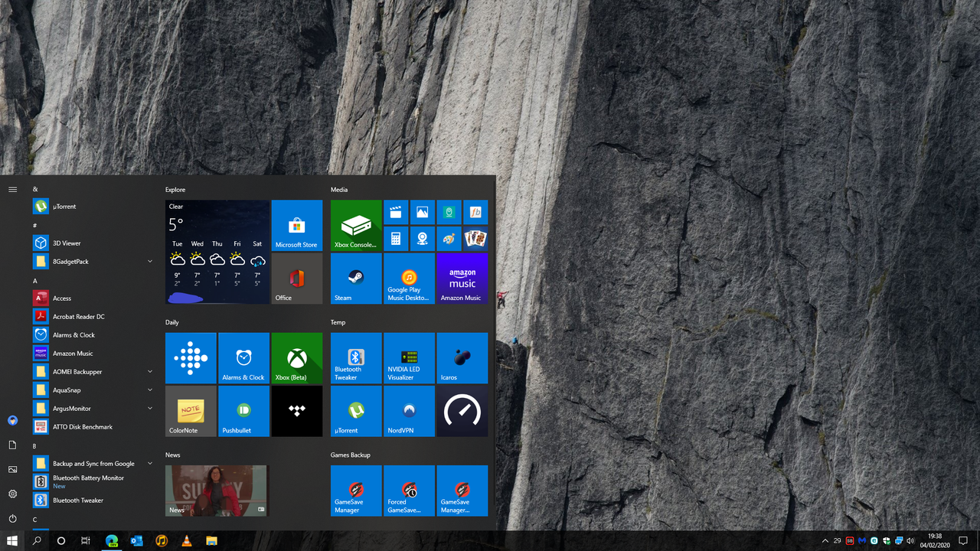Launch Bluetooth Tweaker from the app list

[x=92, y=500]
